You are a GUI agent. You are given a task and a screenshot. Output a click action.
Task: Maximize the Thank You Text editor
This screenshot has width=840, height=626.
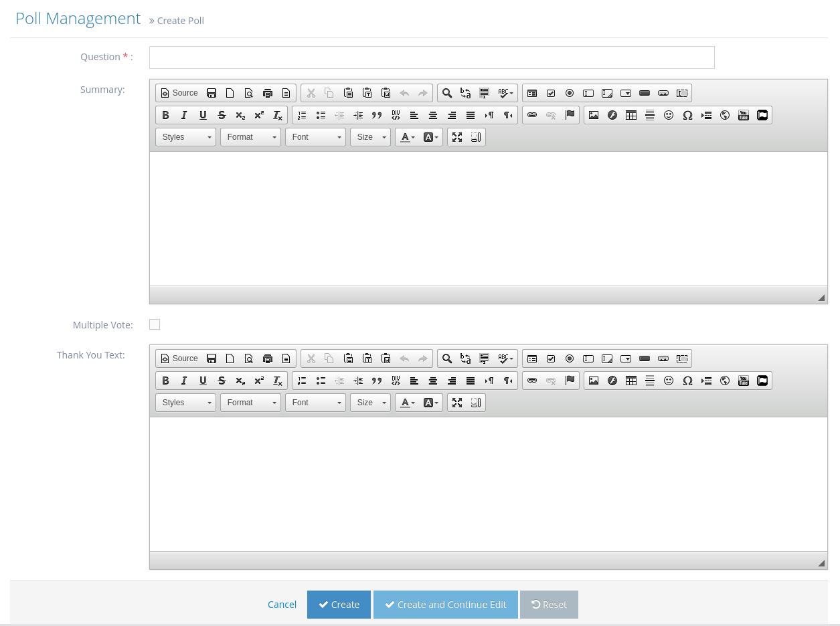(x=457, y=403)
